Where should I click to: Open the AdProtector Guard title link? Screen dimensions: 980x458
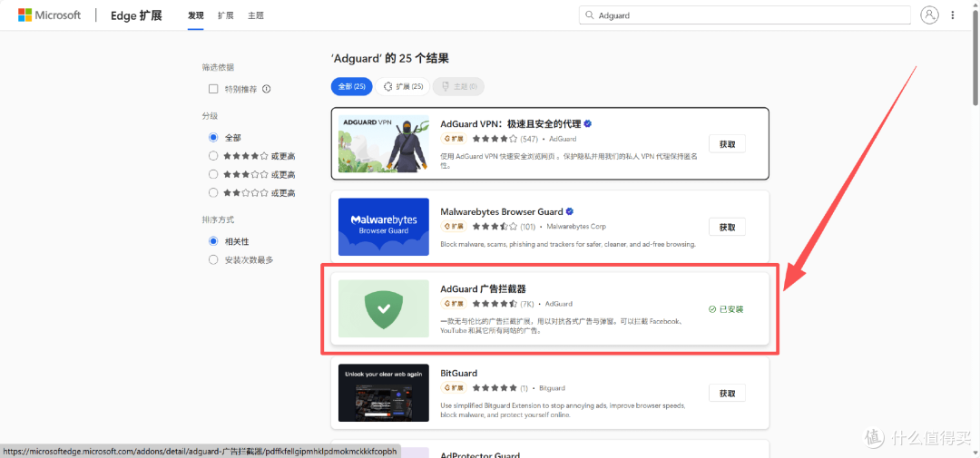tap(480, 454)
